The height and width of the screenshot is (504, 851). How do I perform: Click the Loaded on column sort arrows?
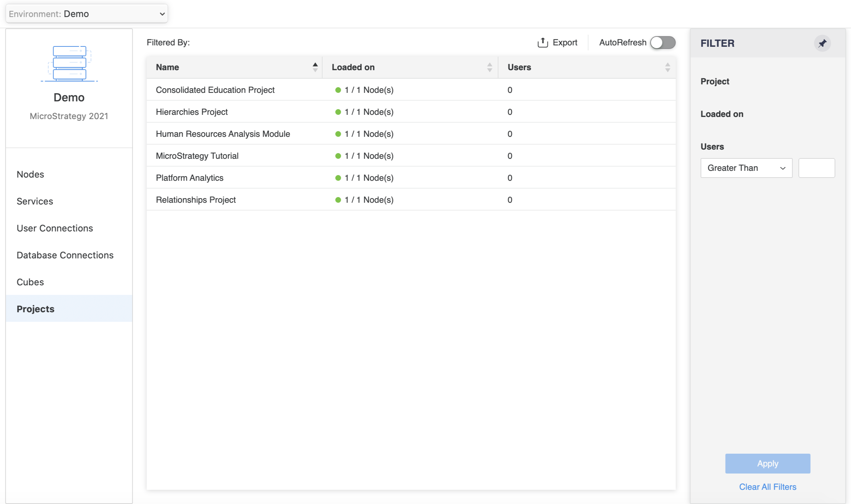pyautogui.click(x=489, y=67)
